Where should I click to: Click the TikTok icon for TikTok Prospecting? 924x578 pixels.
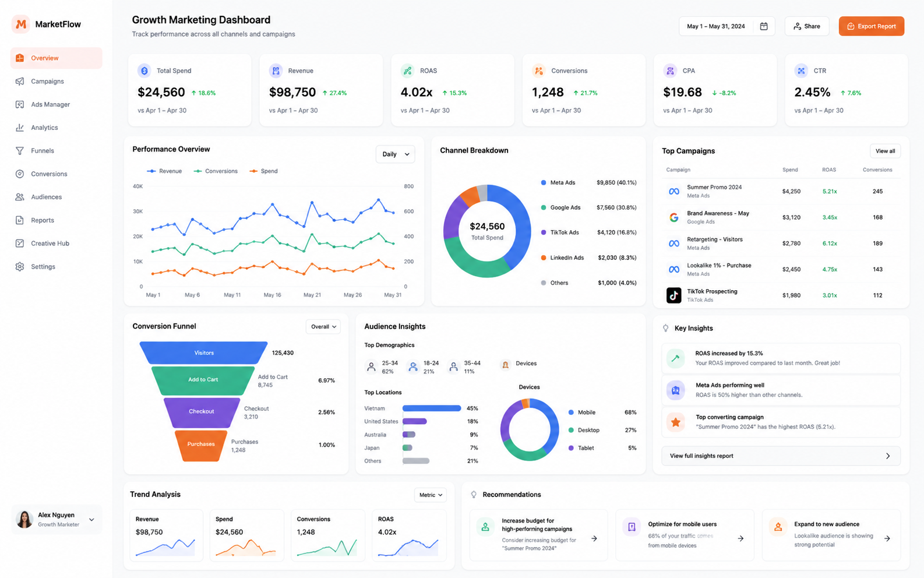click(x=674, y=295)
